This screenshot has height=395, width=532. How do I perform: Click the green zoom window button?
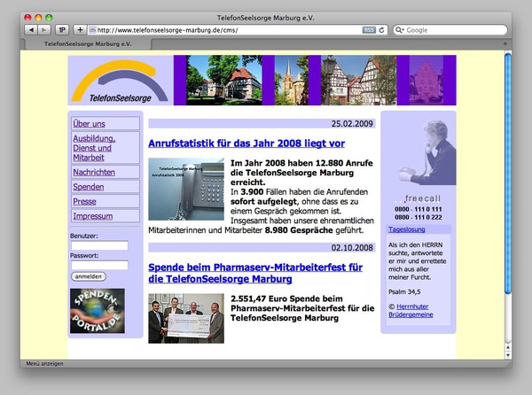pos(49,18)
